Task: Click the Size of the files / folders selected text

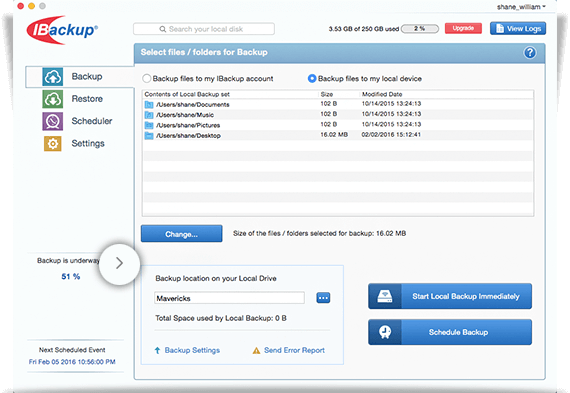Action: [x=319, y=233]
